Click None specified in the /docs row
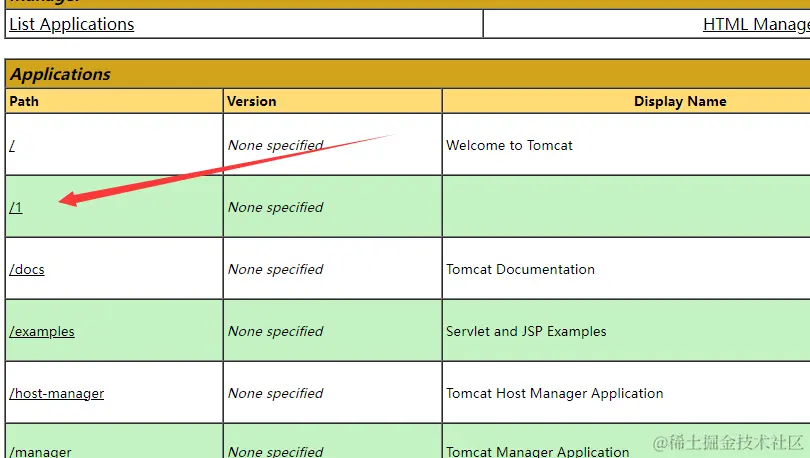 click(275, 270)
